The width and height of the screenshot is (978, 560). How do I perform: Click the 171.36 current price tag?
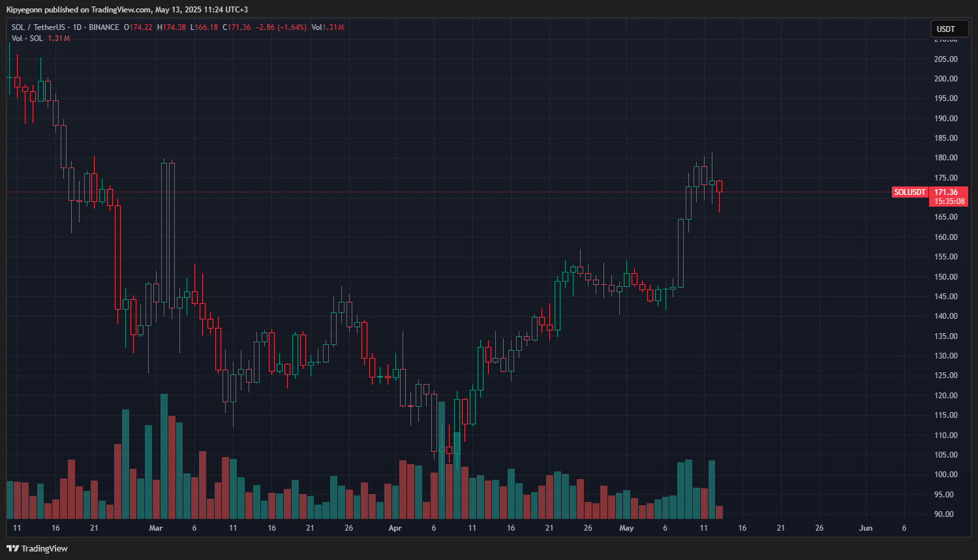(948, 192)
